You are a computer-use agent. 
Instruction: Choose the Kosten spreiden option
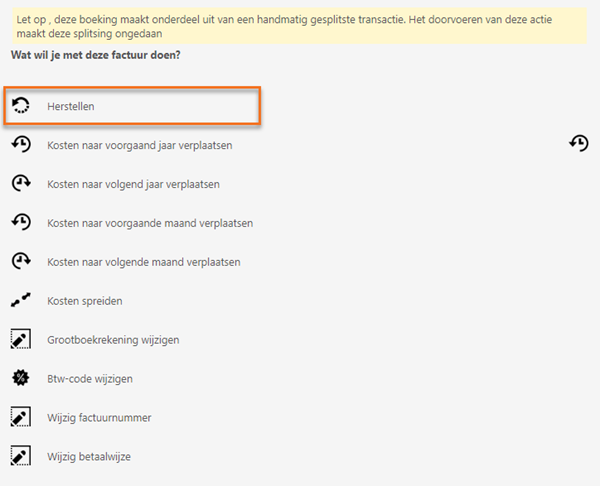click(x=85, y=301)
